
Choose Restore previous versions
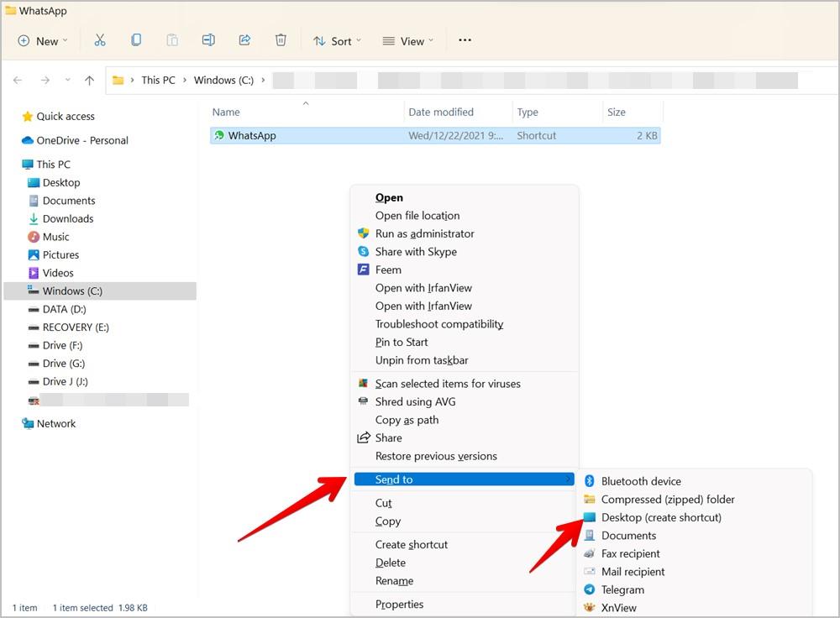[x=436, y=456]
